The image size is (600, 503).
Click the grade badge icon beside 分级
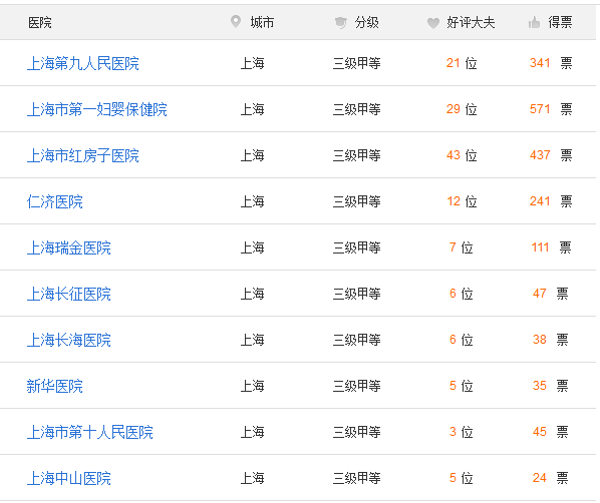[x=341, y=23]
